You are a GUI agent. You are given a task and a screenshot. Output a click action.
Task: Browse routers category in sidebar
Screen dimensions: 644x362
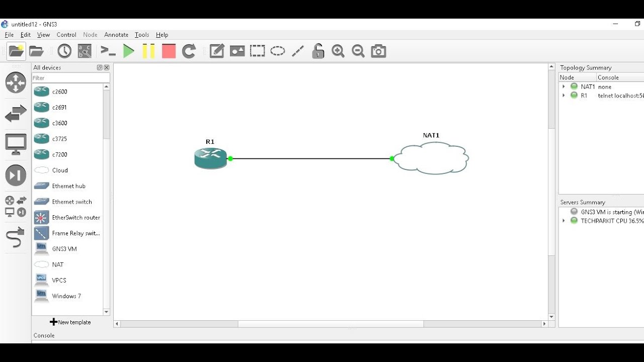coord(16,83)
